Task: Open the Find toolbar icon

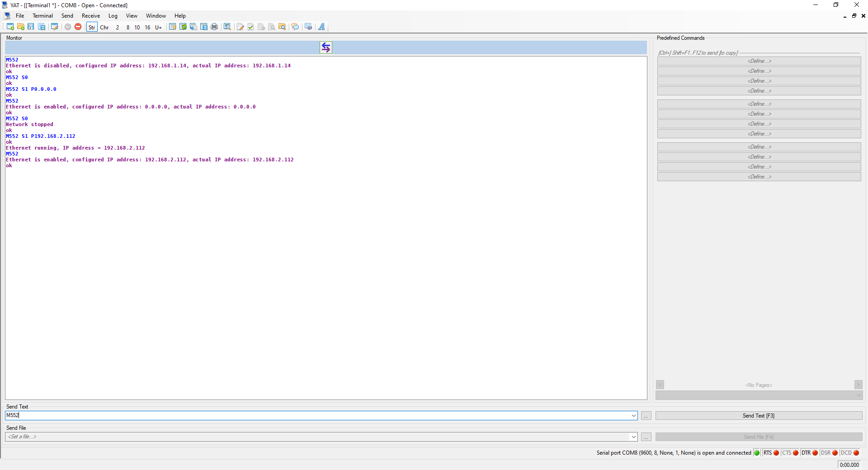Action: 227,27
